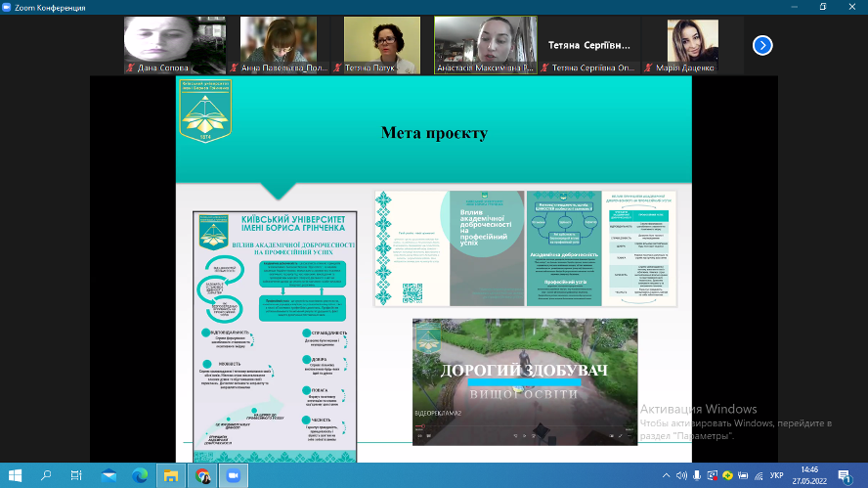Open the notification center icon

[x=844, y=475]
